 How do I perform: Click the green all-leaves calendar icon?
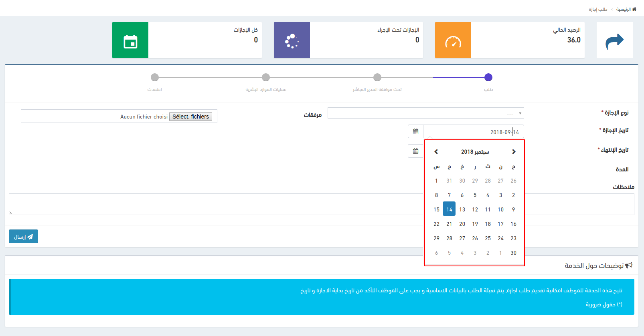[x=130, y=40]
